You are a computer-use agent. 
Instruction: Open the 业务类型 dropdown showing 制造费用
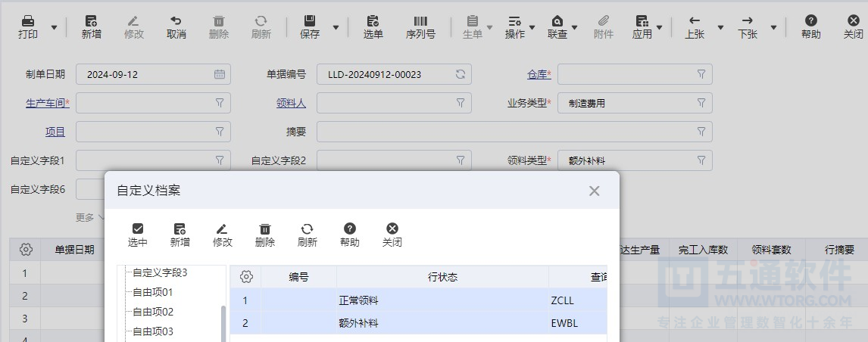(x=635, y=103)
